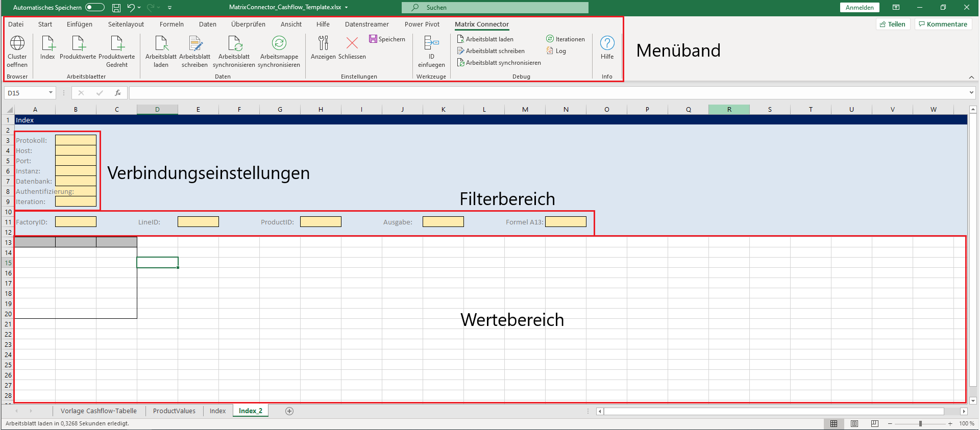Expand the Name Box dropdown arrow
The height and width of the screenshot is (430, 980).
(51, 93)
